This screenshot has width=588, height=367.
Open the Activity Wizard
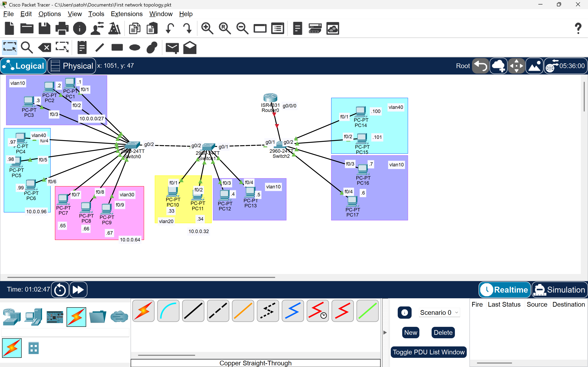tap(114, 28)
